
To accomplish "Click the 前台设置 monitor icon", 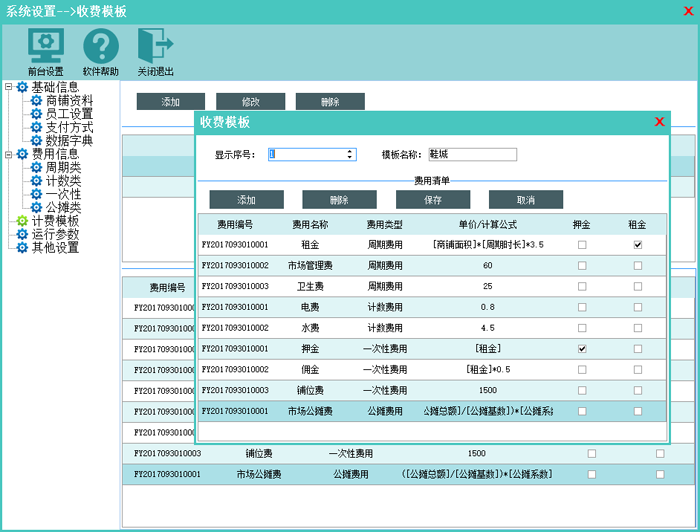I will coord(45,45).
